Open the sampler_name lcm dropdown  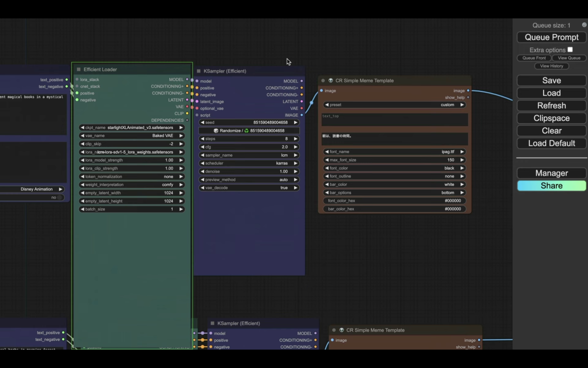(x=249, y=155)
